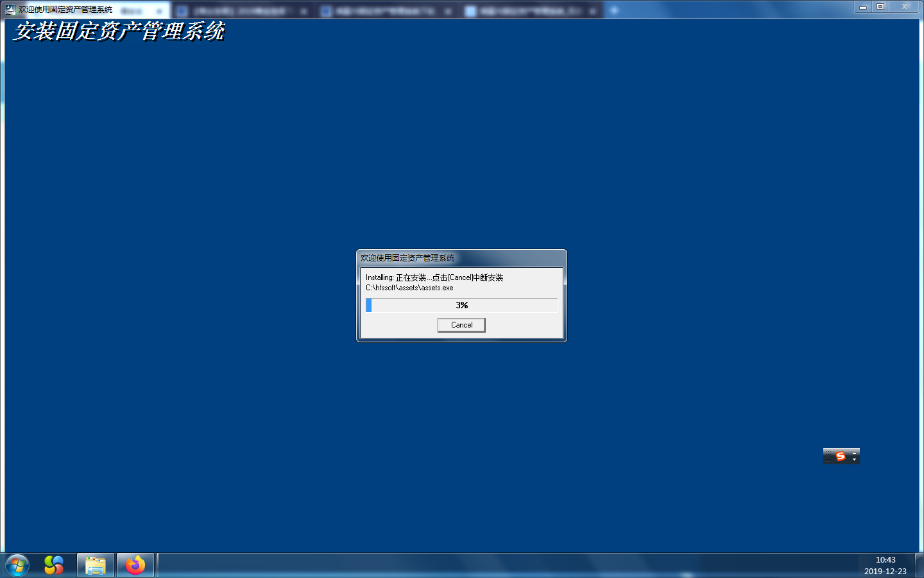Image resolution: width=924 pixels, height=578 pixels.
Task: Expand the Sogou toolbar dropdown arrow
Action: click(854, 460)
